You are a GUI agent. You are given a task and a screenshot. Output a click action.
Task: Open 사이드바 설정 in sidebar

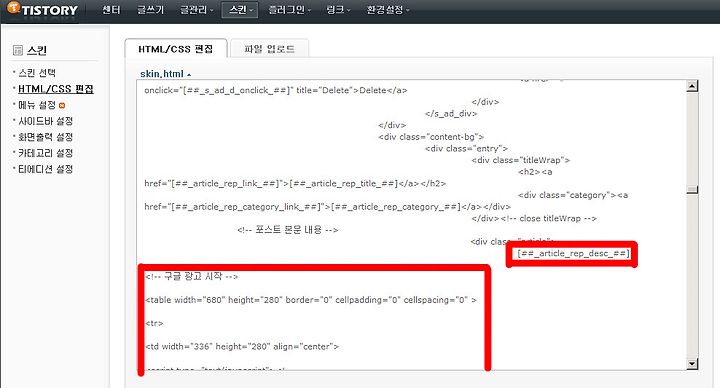tap(45, 121)
